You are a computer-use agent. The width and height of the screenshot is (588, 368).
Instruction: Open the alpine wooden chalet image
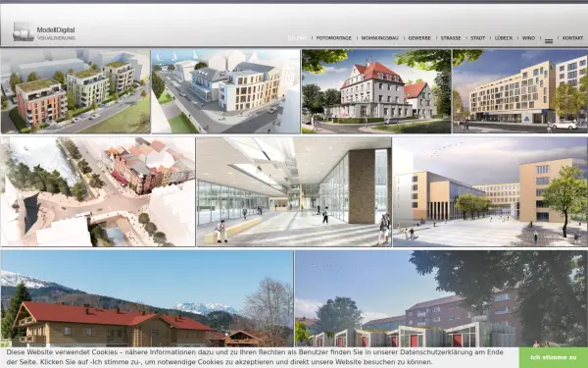pos(147,298)
